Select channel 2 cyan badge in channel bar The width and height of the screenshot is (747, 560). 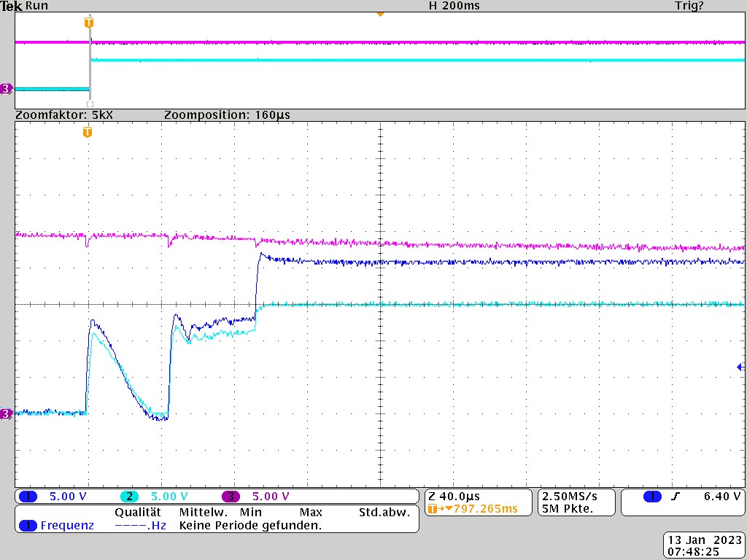129,497
